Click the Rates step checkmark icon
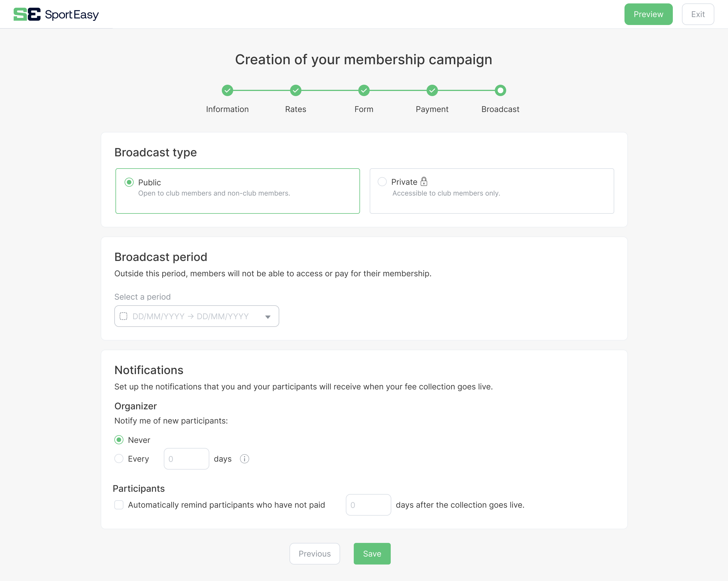The image size is (728, 581). coord(295,90)
